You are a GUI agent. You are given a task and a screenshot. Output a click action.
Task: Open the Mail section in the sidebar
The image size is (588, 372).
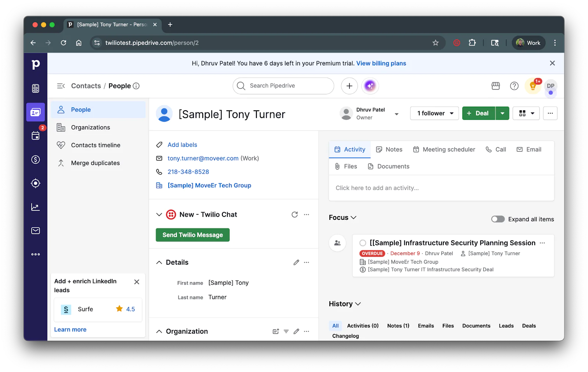pyautogui.click(x=35, y=230)
